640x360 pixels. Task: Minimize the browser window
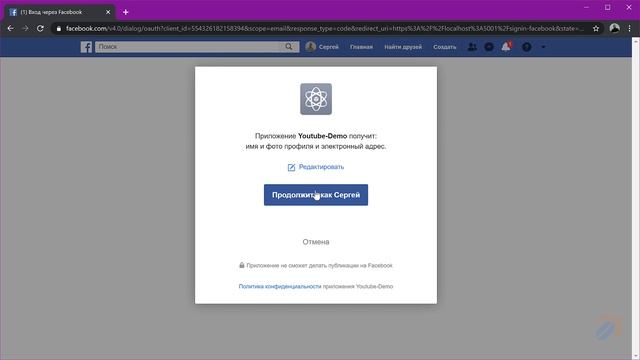point(587,7)
